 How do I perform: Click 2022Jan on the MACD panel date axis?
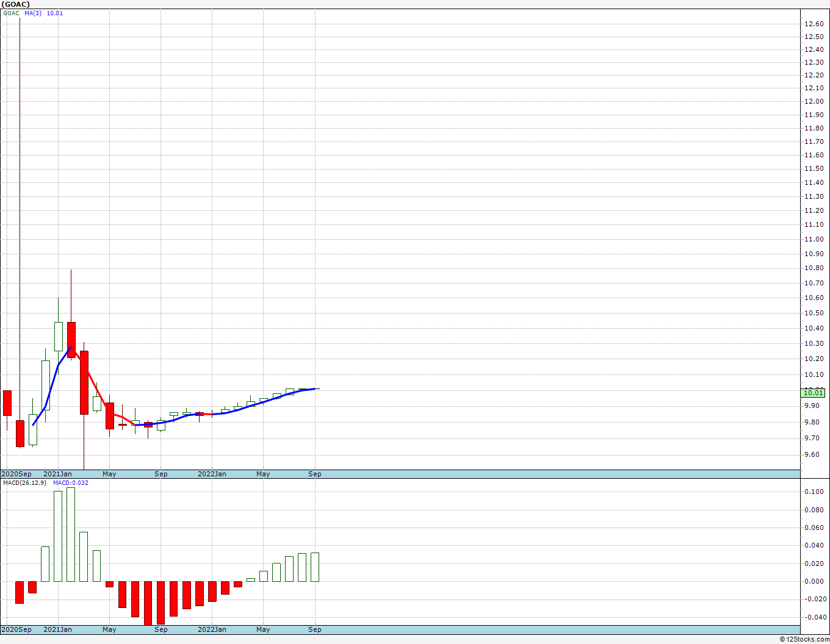(x=212, y=629)
